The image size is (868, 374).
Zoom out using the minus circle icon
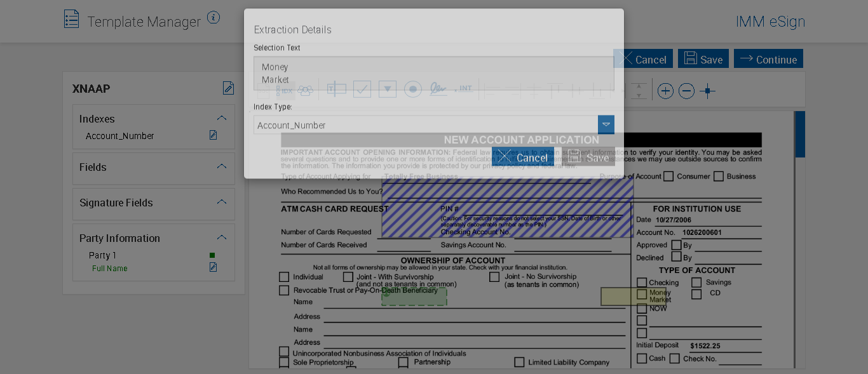(686, 91)
